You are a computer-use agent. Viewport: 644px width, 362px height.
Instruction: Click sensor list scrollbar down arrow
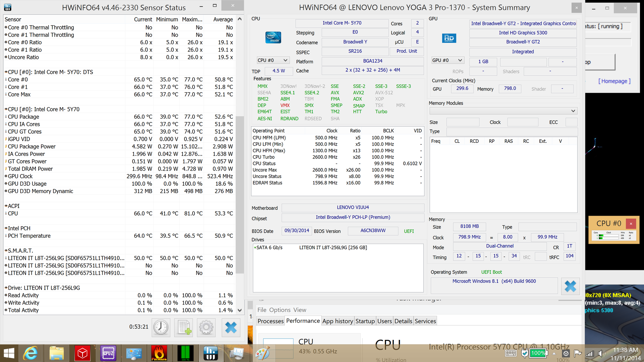[239, 310]
